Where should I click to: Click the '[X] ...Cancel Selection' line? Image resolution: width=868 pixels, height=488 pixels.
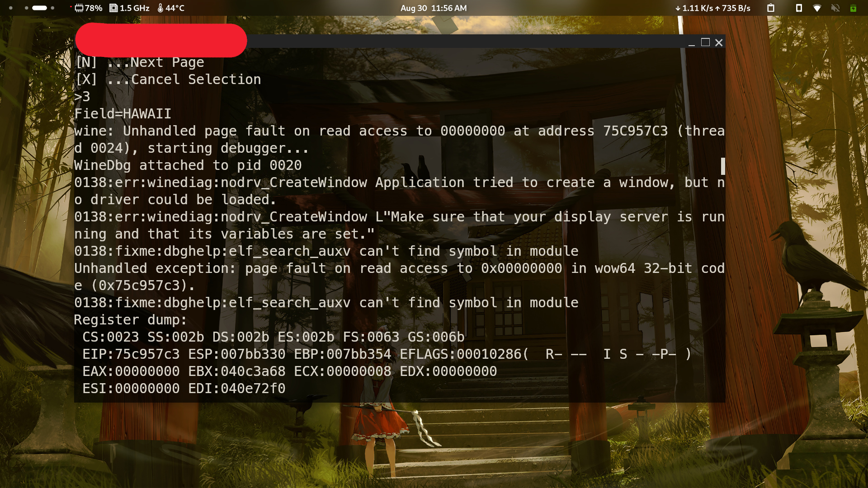pyautogui.click(x=168, y=80)
